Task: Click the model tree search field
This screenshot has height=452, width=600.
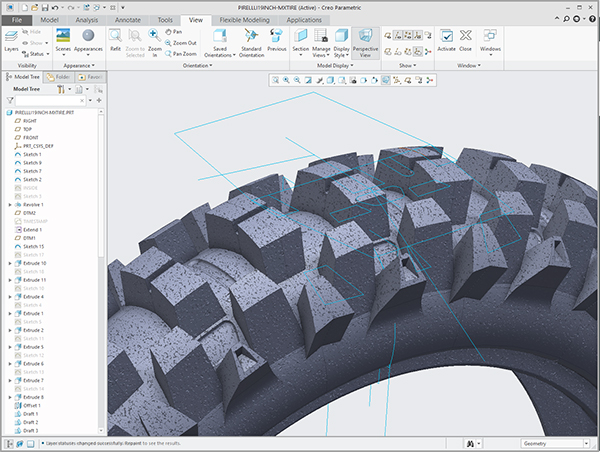Action: click(50, 101)
